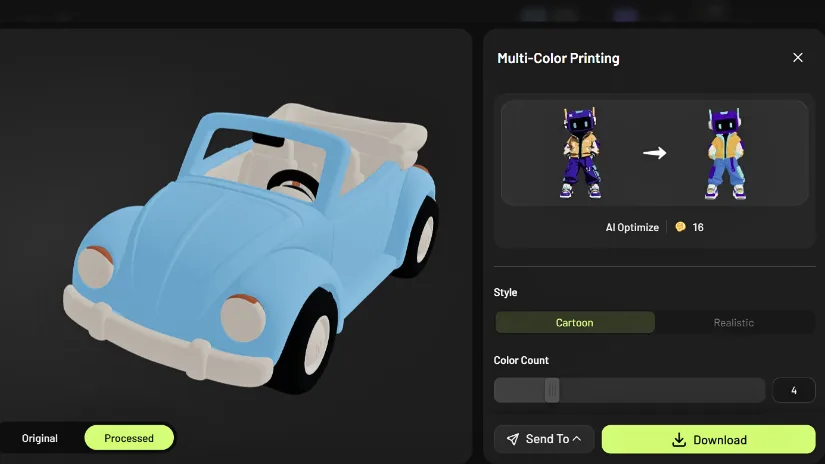
Task: Click the Multi-Color Printing title
Action: click(x=558, y=58)
